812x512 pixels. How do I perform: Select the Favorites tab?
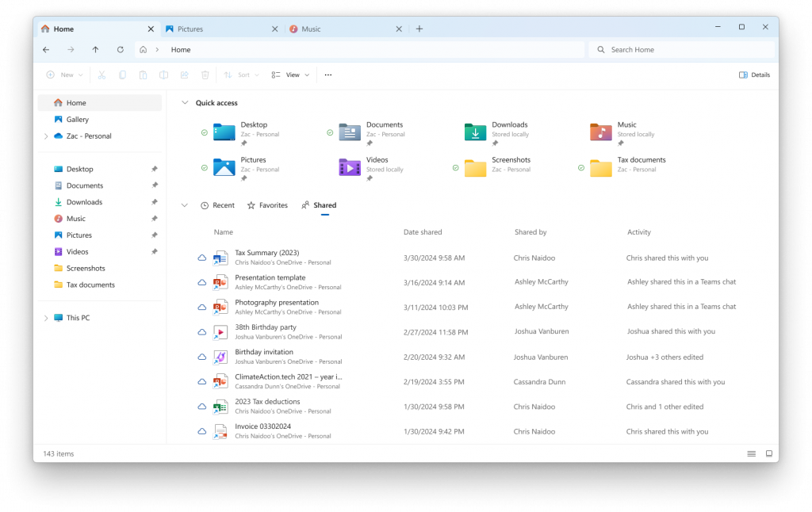click(267, 205)
